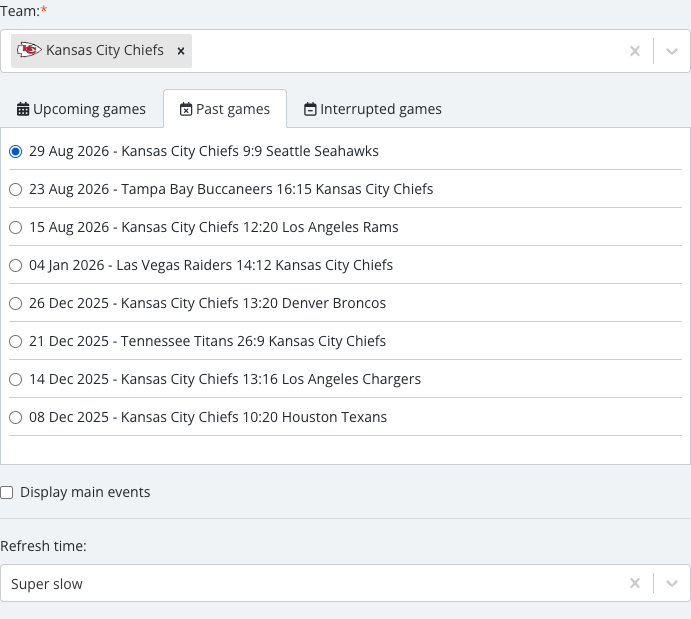Click the text Tampa Bay Buccaneers 16:15 Kansas City Chiefs

click(277, 189)
